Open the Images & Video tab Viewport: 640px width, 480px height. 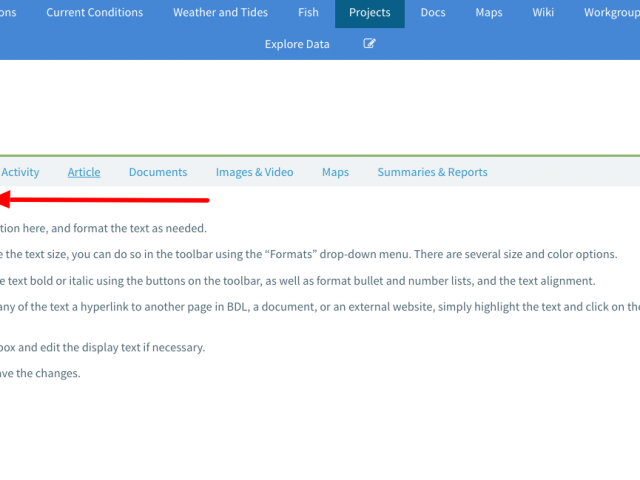pos(254,172)
